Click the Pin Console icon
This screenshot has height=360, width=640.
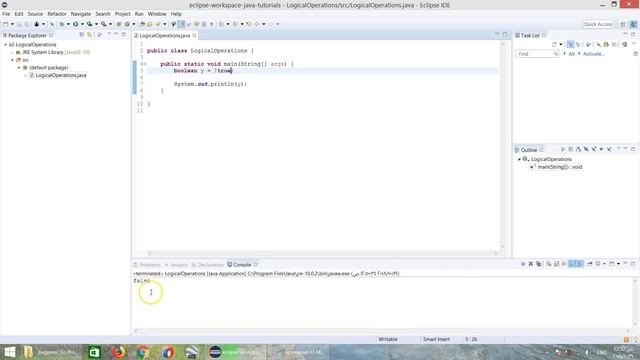(590, 264)
